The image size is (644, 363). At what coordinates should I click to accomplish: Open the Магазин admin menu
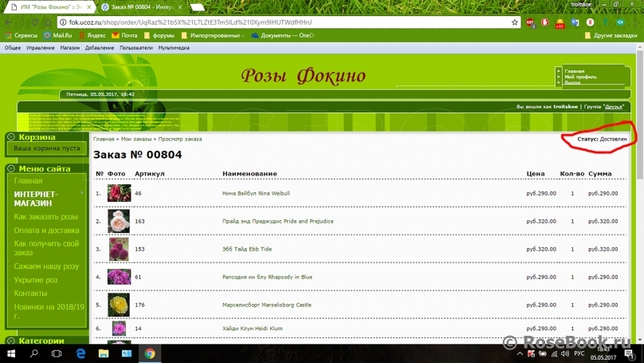point(70,48)
